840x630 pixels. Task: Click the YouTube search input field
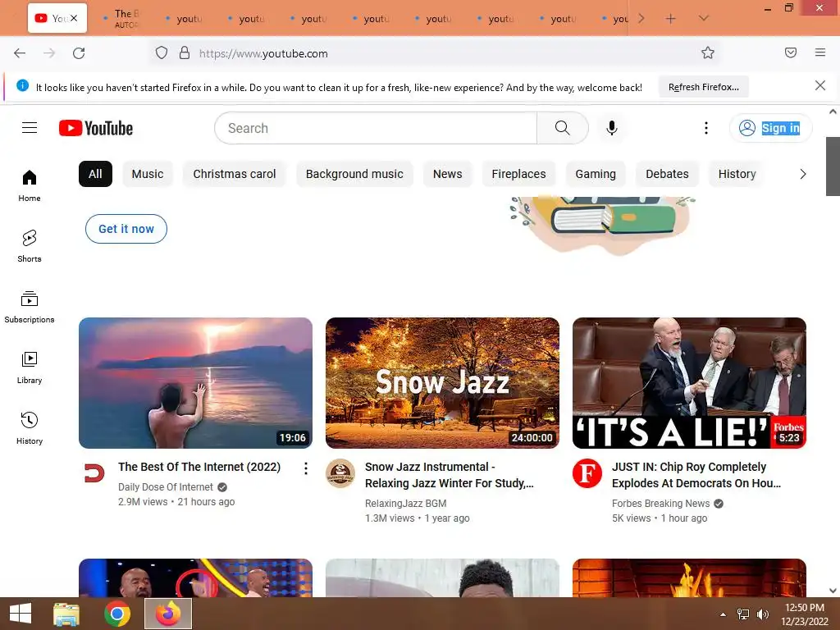point(376,128)
